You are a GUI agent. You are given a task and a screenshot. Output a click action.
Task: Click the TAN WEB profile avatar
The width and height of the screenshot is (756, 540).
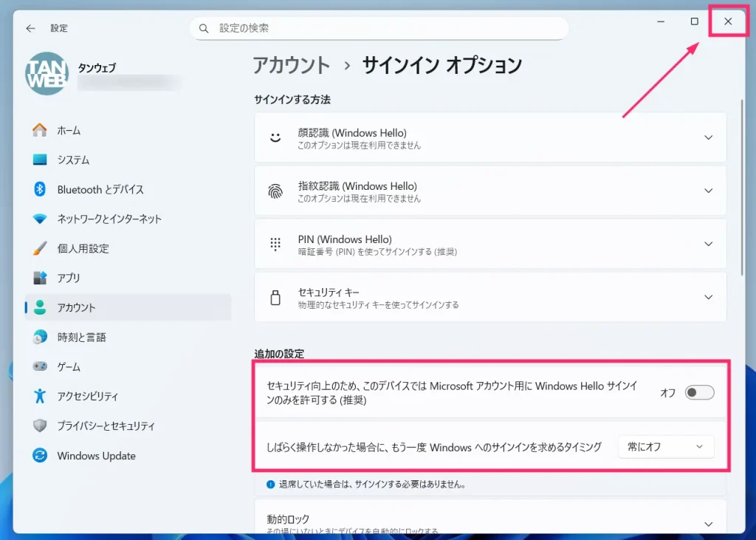[47, 74]
